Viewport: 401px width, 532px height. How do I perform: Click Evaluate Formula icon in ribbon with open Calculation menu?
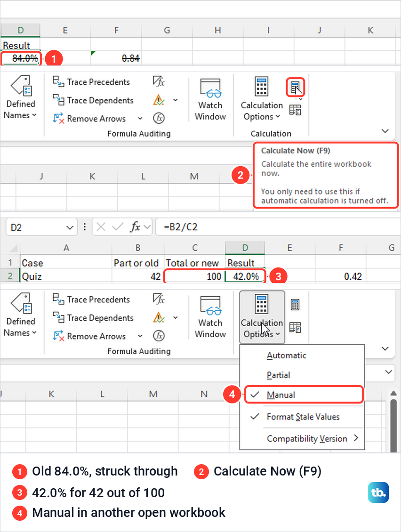click(x=159, y=336)
